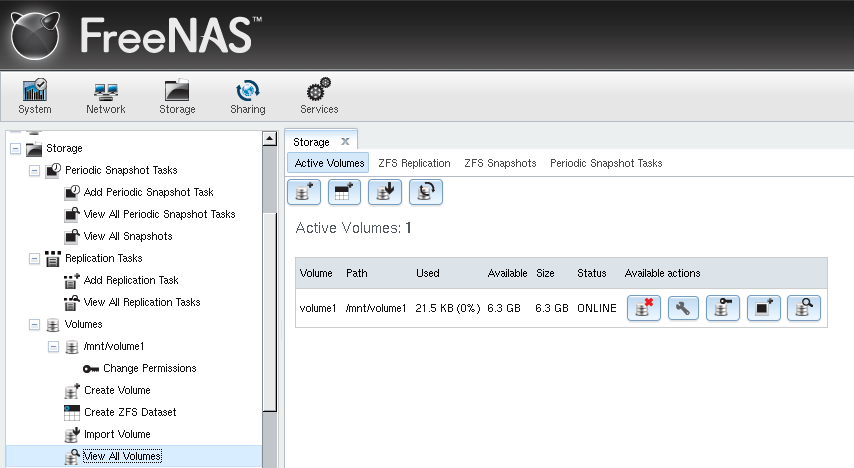
Task: Click the tree scrollbar up arrow
Action: point(270,138)
